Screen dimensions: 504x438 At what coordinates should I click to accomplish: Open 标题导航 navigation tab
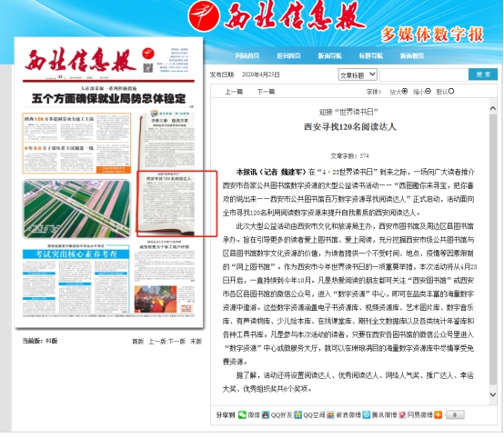tap(370, 55)
